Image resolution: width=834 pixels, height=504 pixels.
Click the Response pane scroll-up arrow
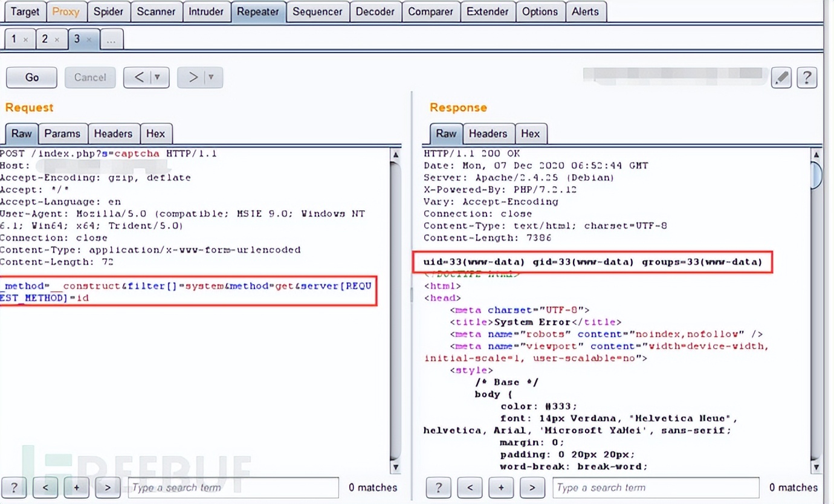(816, 155)
